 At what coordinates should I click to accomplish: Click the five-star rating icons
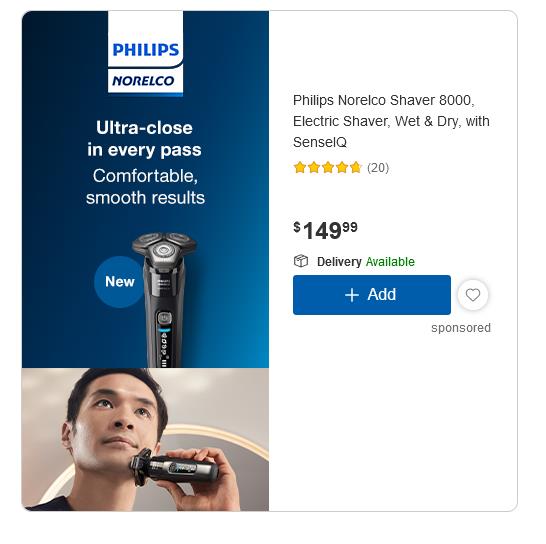coord(327,168)
